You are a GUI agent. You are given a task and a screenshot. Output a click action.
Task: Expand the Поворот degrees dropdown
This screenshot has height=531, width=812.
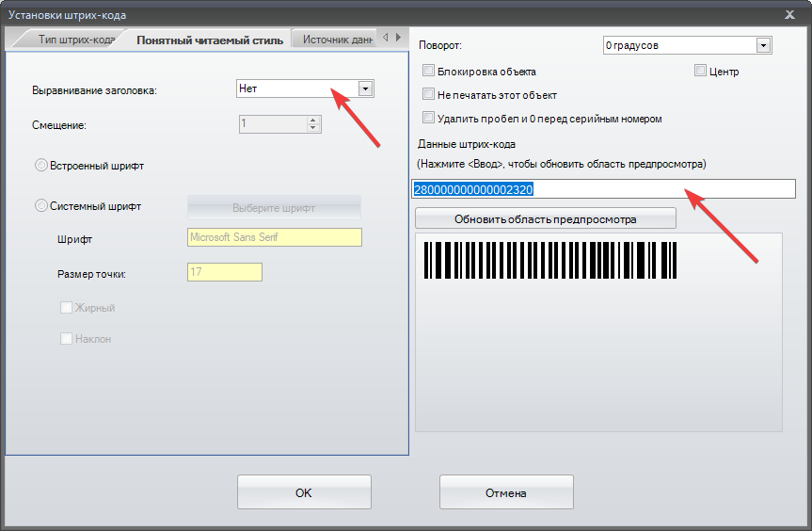763,45
